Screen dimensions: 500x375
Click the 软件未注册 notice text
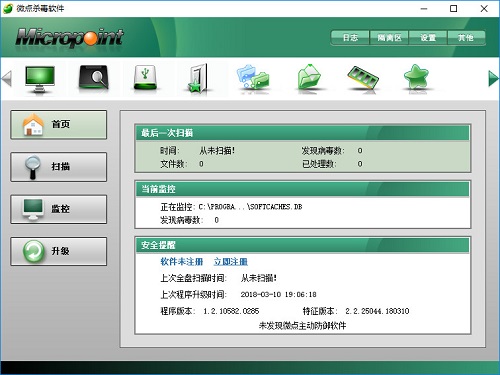182,262
